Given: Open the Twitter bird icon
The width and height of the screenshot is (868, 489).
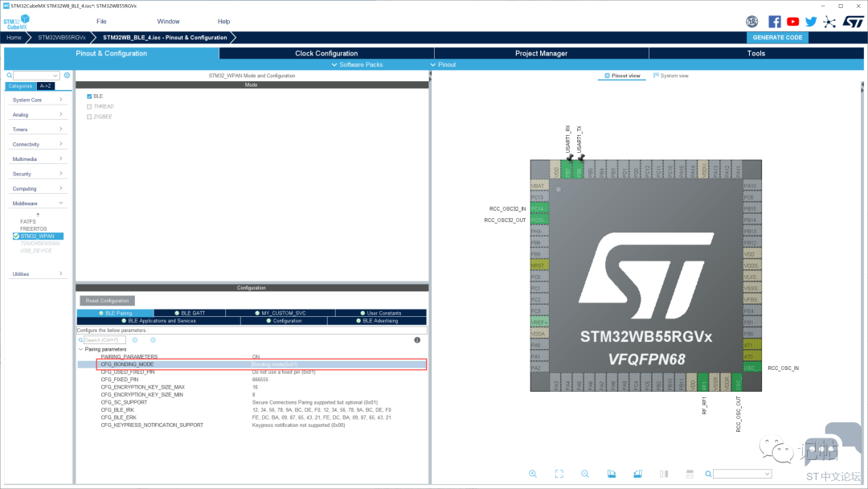Looking at the screenshot, I should tap(811, 22).
